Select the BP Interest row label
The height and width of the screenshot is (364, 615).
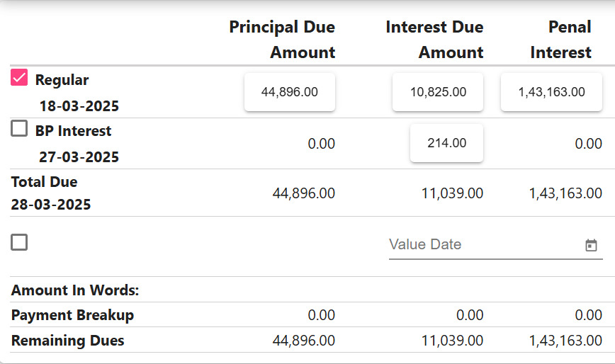point(73,131)
